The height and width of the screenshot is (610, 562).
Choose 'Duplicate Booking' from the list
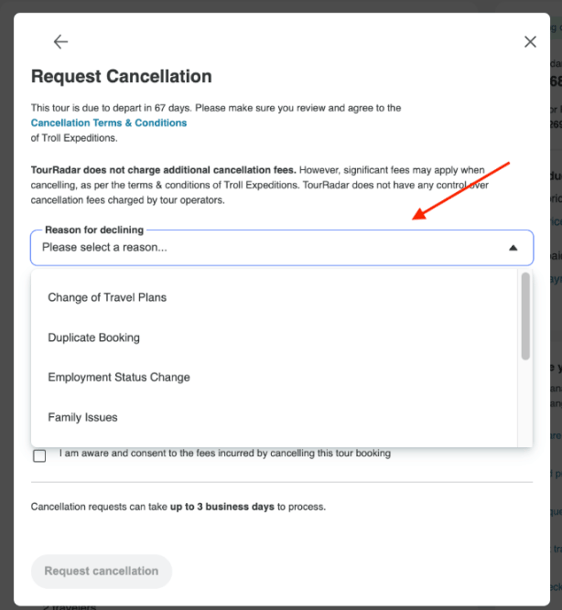(x=94, y=338)
